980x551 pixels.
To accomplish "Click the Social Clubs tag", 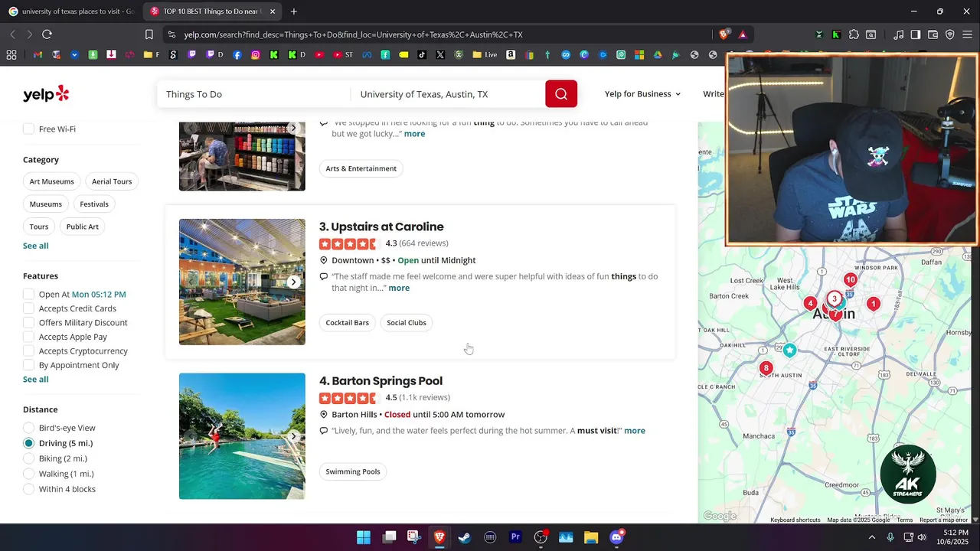I will pyautogui.click(x=407, y=323).
